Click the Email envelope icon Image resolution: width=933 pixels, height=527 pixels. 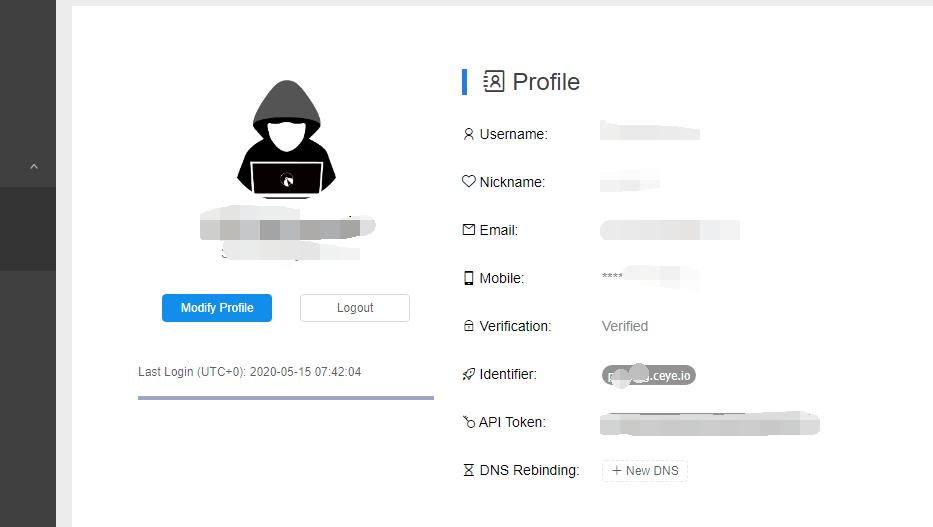click(x=469, y=230)
